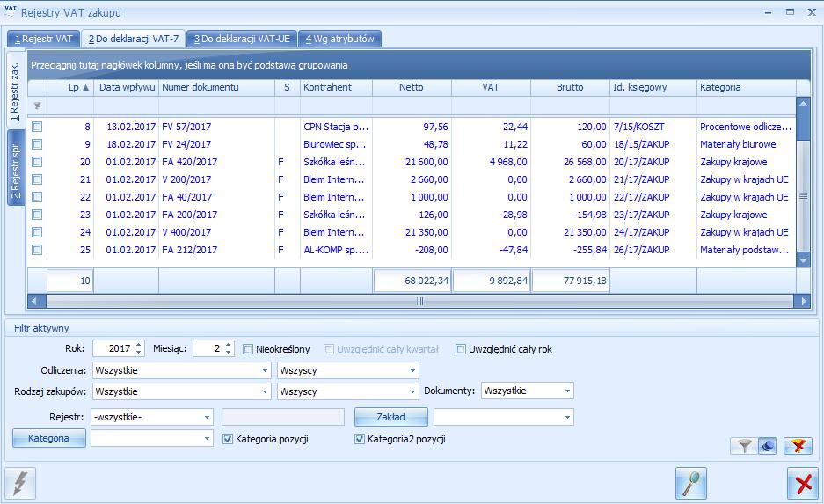Viewport: 824px width, 504px height.
Task: Open the Rejestr -wszystkie- dropdown
Action: point(207,417)
